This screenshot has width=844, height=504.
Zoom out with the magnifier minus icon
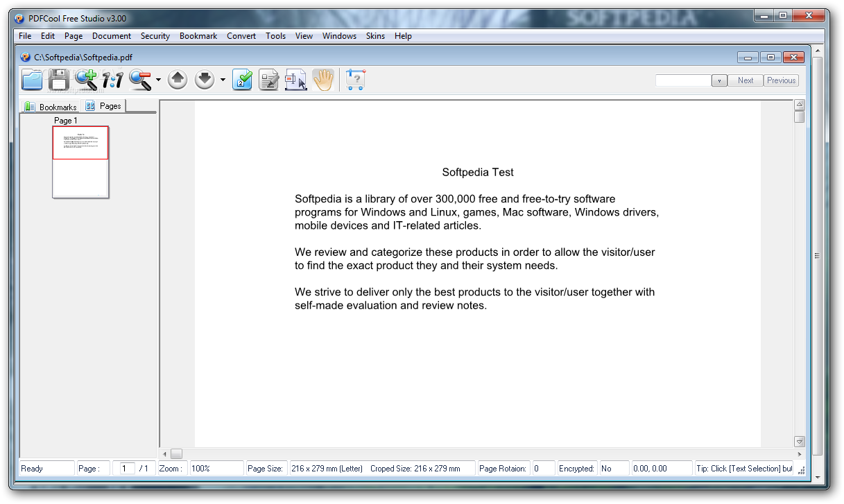pos(140,80)
